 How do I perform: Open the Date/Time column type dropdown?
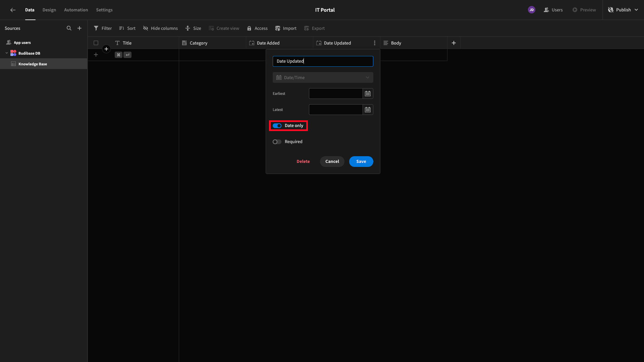click(323, 77)
